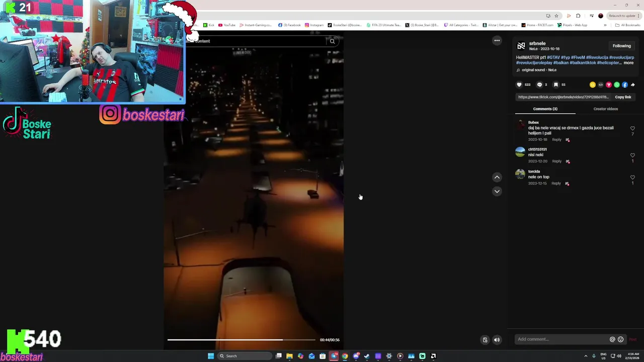
Task: Open Steam from taskbar
Action: [x=367, y=356]
